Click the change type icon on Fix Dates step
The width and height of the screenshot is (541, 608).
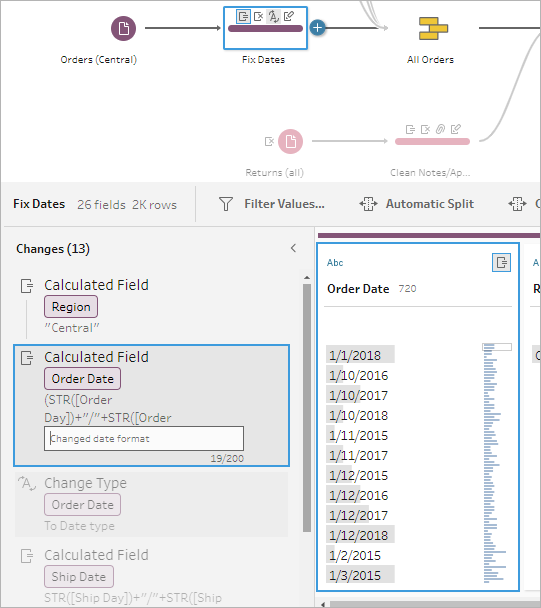(273, 16)
